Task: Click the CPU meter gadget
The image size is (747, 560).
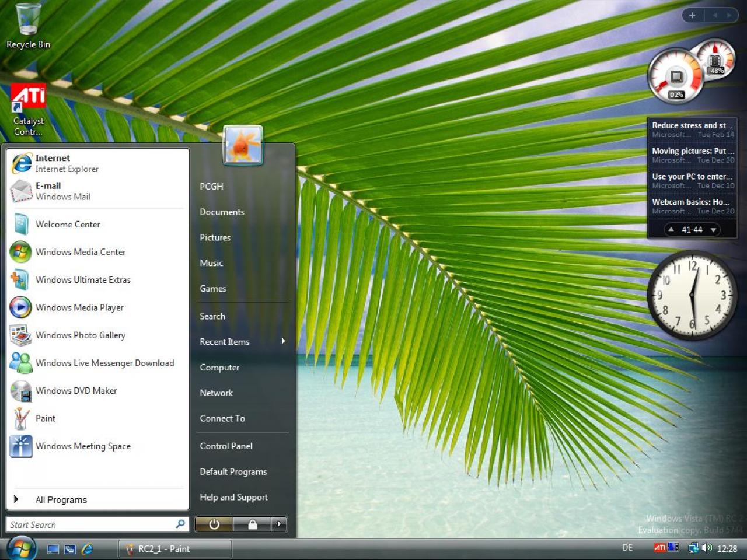Action: click(x=677, y=76)
